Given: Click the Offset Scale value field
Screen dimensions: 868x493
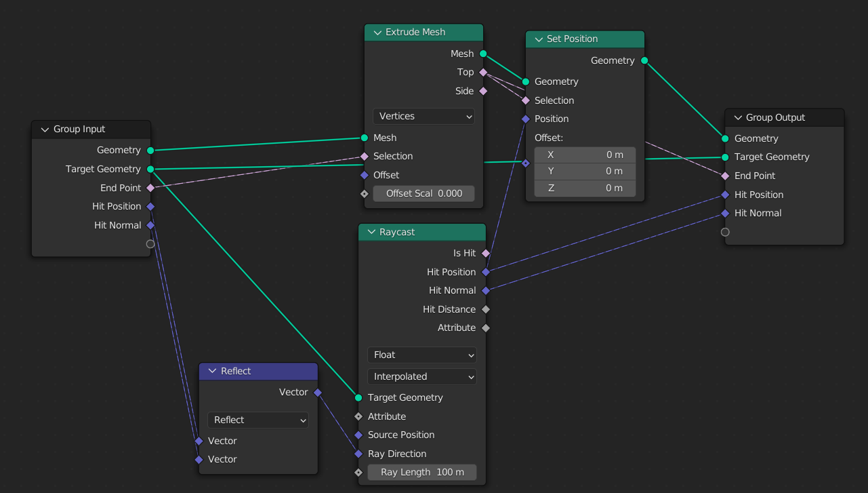Looking at the screenshot, I should 423,193.
